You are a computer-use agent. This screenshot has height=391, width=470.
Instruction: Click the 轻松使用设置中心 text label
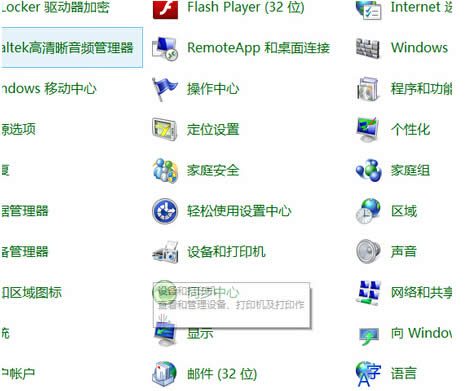point(239,211)
